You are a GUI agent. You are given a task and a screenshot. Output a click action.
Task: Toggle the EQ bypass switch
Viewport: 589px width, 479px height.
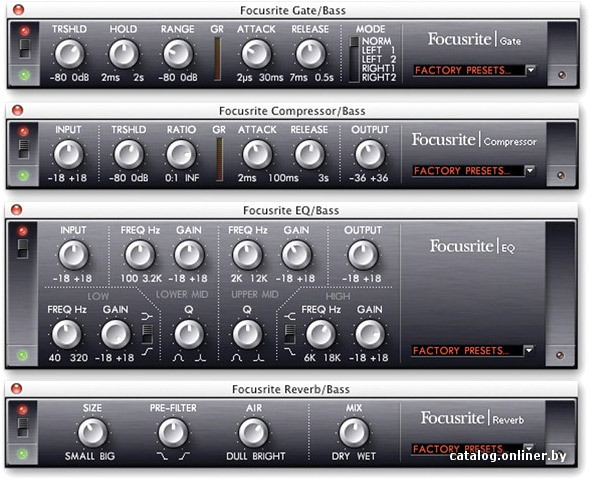(x=23, y=249)
